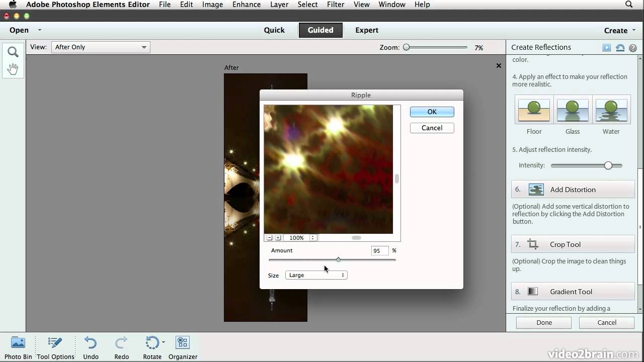Expand the Open files dropdown arrow
This screenshot has width=644, height=362.
click(40, 30)
